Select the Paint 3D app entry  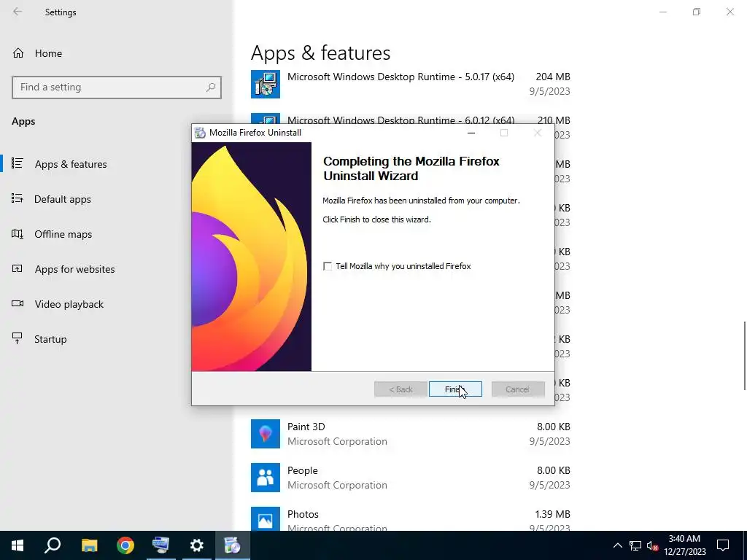(410, 434)
